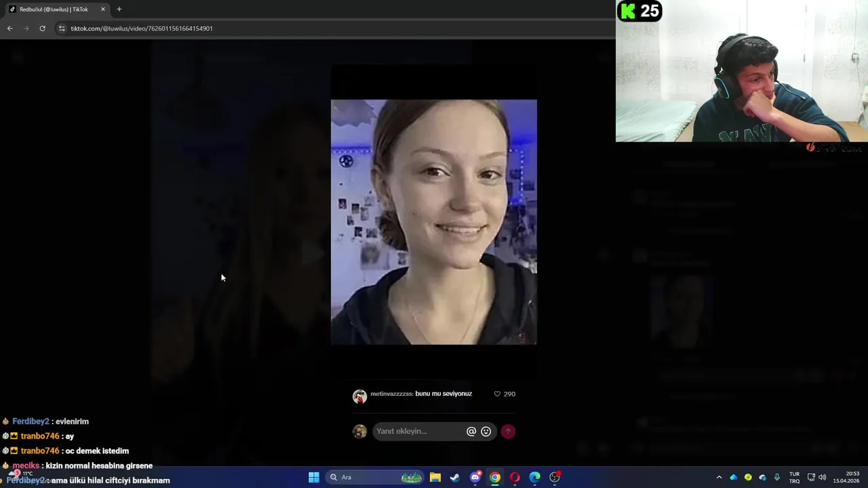
Task: Open network settings tray icon
Action: coord(811,477)
